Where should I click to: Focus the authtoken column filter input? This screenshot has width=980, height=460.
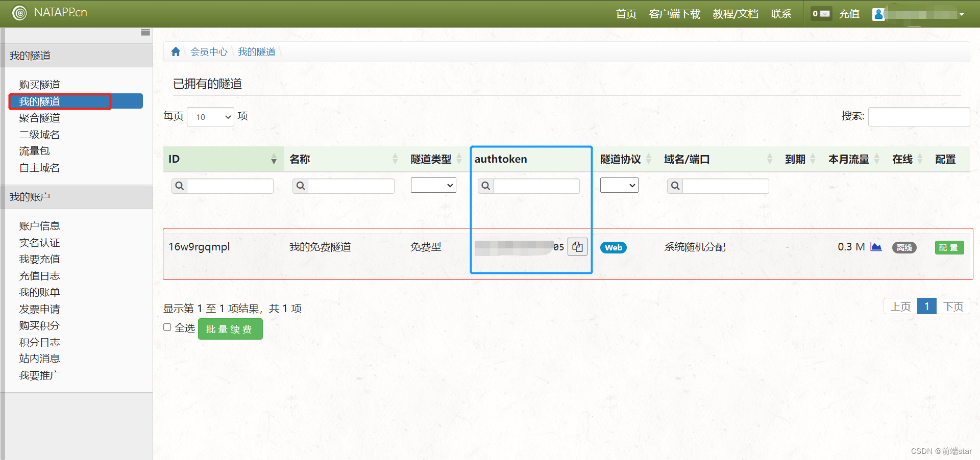click(536, 186)
